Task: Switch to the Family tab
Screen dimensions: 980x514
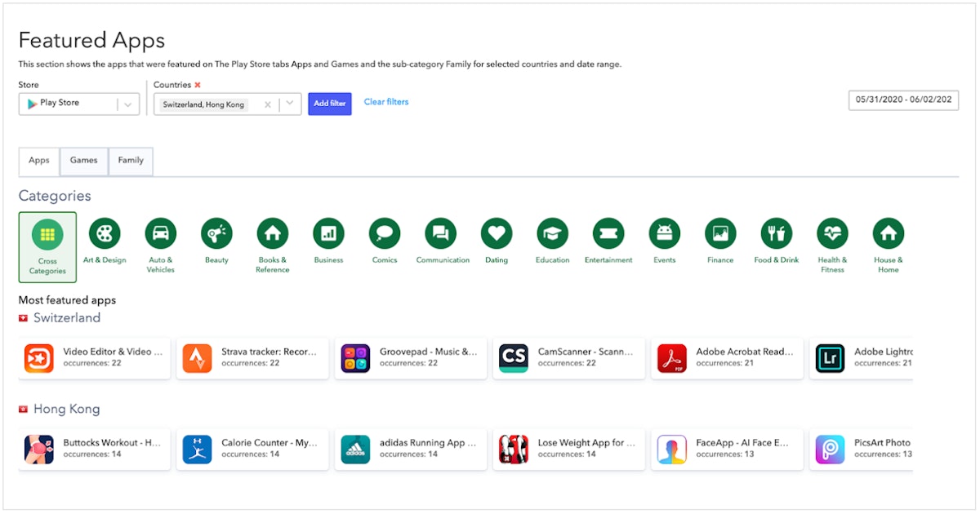Action: tap(131, 161)
